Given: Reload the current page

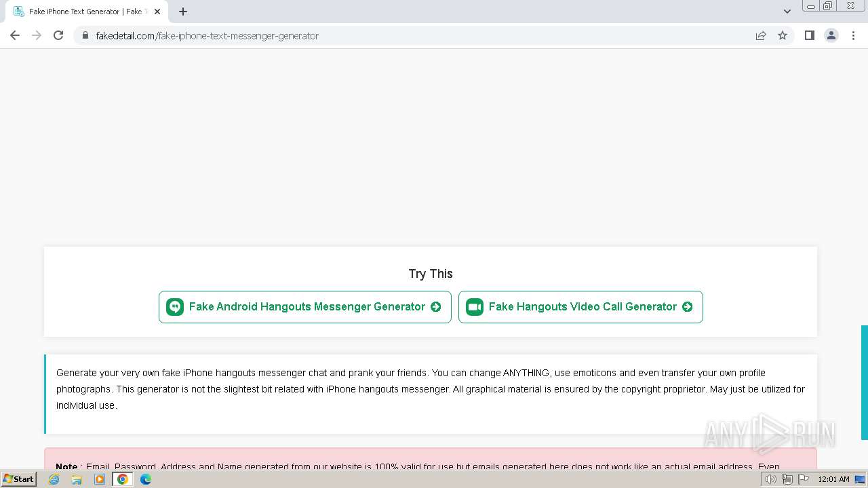Looking at the screenshot, I should coord(58,35).
